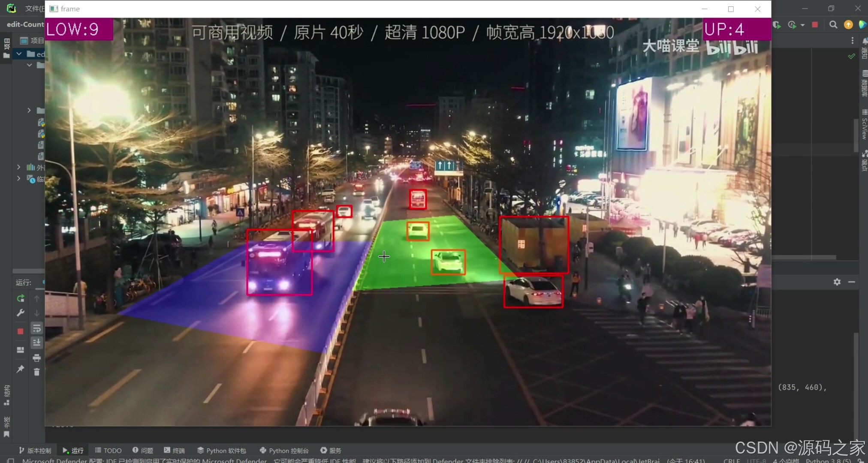Open the Bookmarks (书签) tool window tab
The image size is (868, 463).
[6, 427]
